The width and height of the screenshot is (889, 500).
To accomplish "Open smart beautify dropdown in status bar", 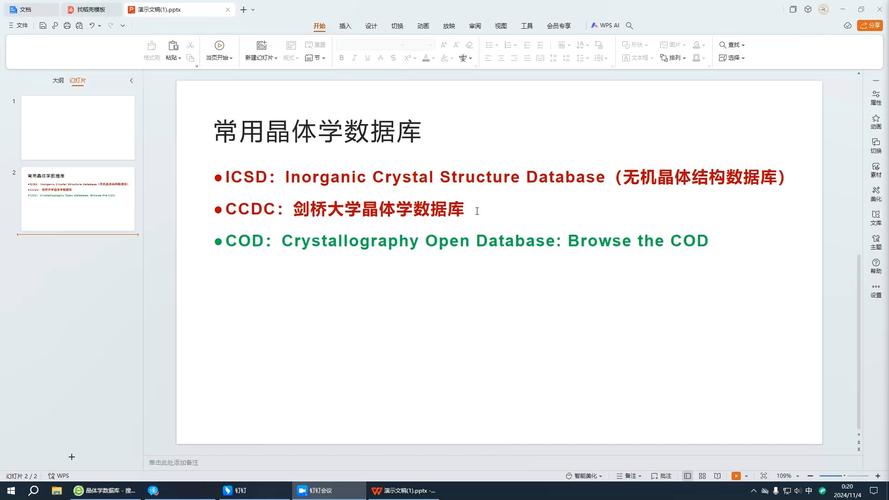I will (x=583, y=476).
